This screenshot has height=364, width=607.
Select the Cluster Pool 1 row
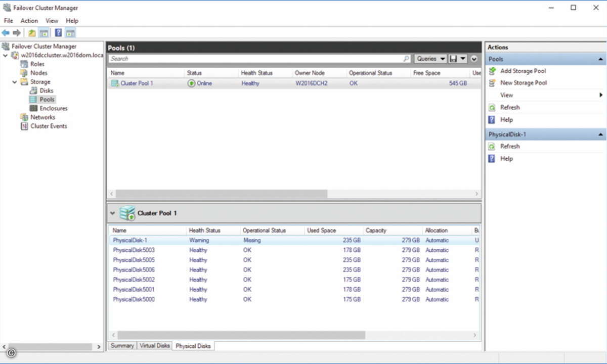pyautogui.click(x=294, y=83)
